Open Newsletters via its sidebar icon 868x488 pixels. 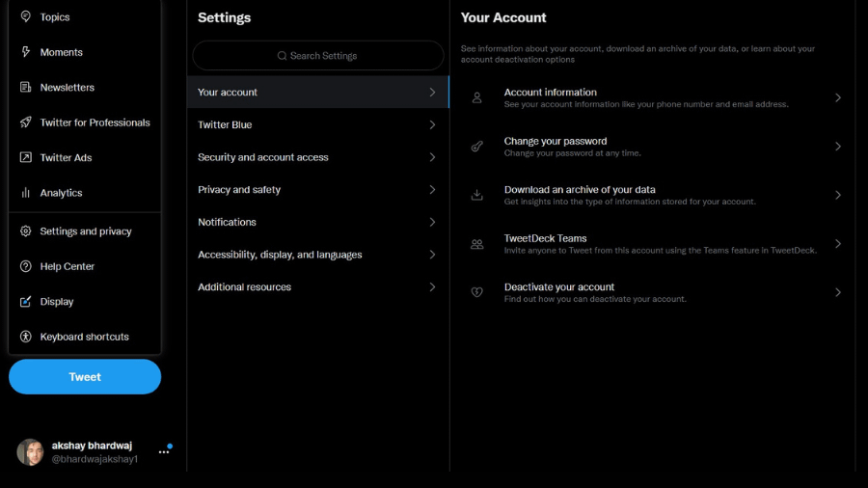[25, 87]
